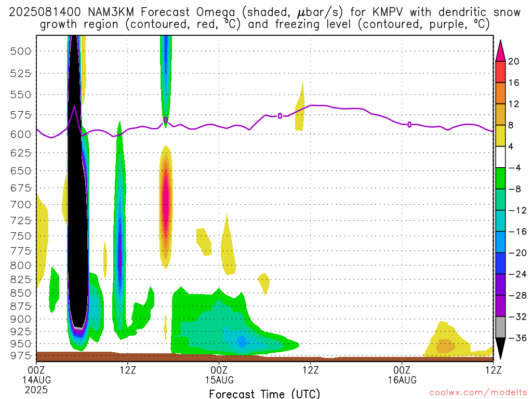
Task: Select the 525 pressure level label
Action: tap(21, 73)
